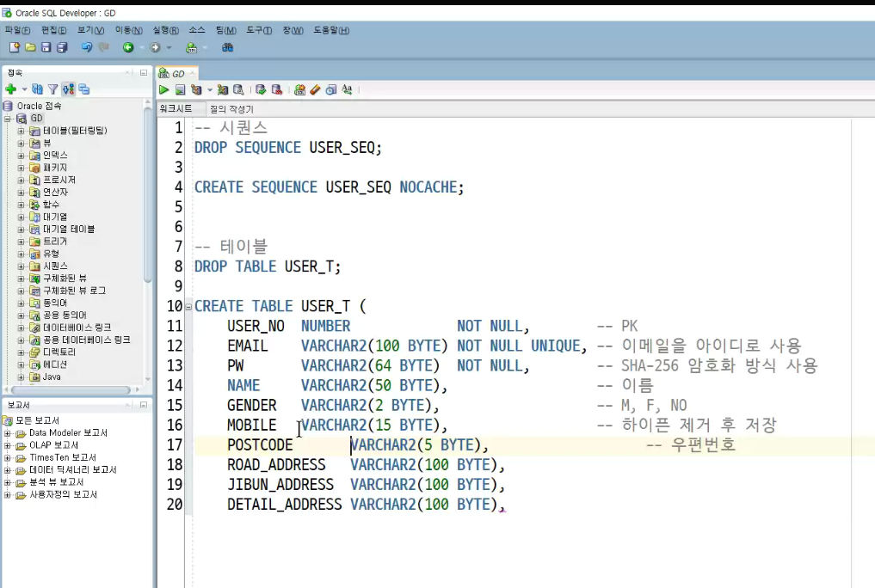
Task: Open file using the folder icon
Action: coord(31,47)
